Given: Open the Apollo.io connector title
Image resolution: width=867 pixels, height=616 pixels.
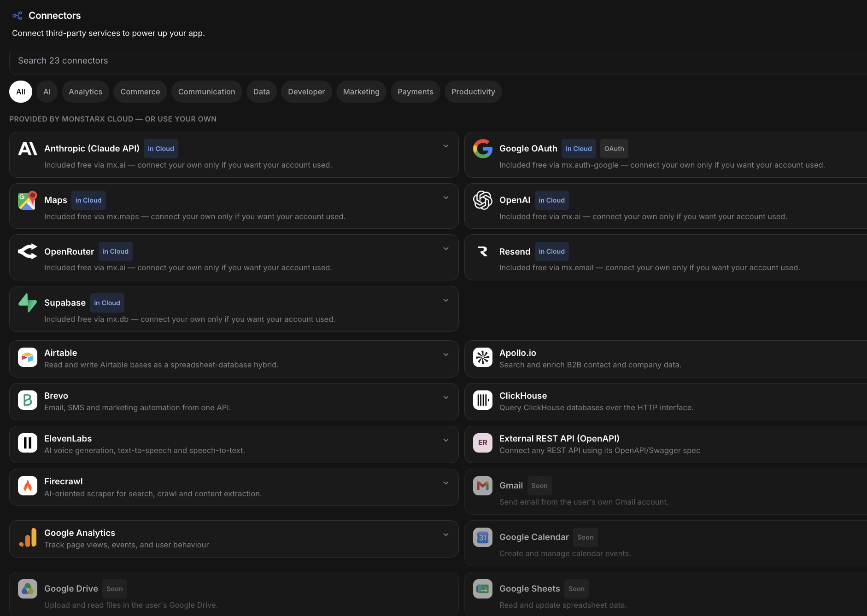Looking at the screenshot, I should [518, 353].
